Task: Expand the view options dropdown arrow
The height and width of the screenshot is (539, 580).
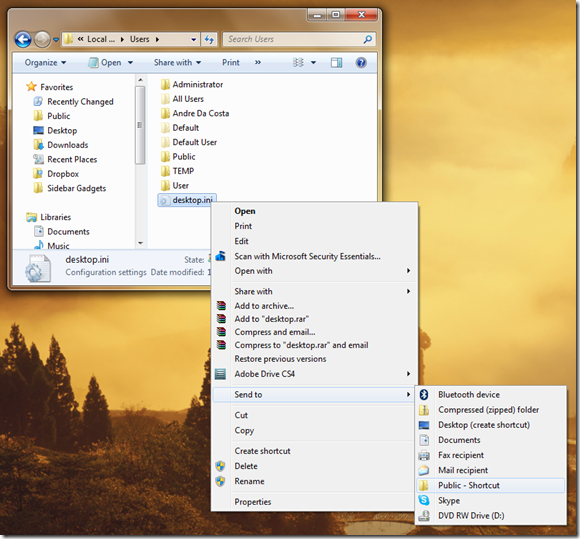Action: tap(313, 63)
